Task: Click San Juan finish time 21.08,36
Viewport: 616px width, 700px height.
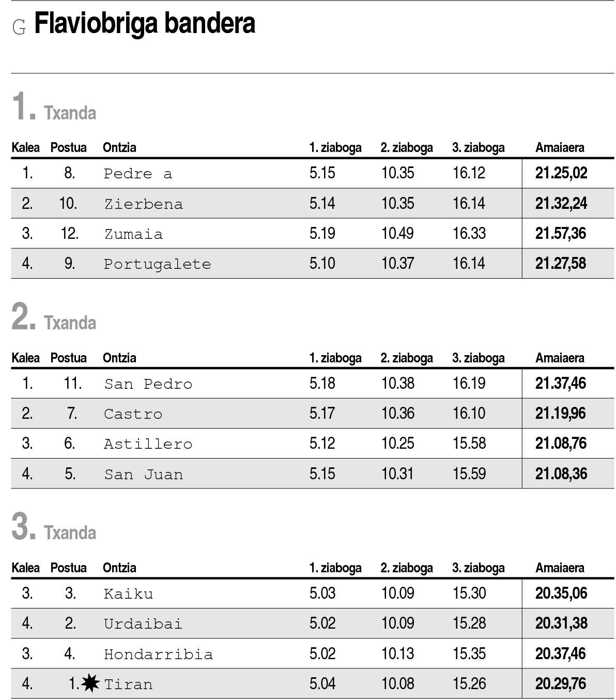Action: click(561, 474)
